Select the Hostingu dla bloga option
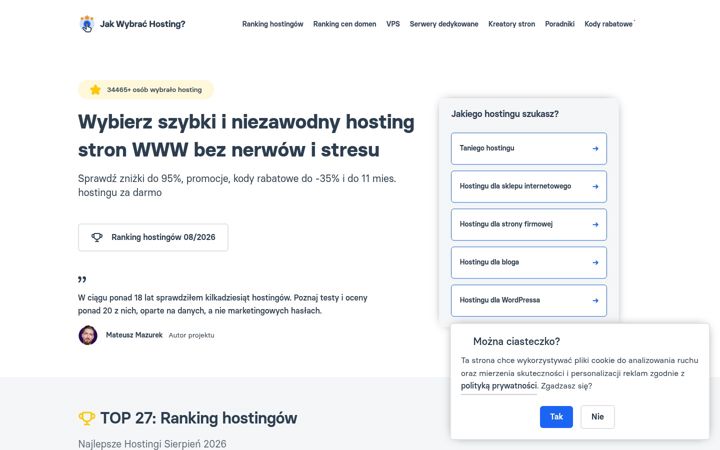720x450 pixels. (529, 263)
